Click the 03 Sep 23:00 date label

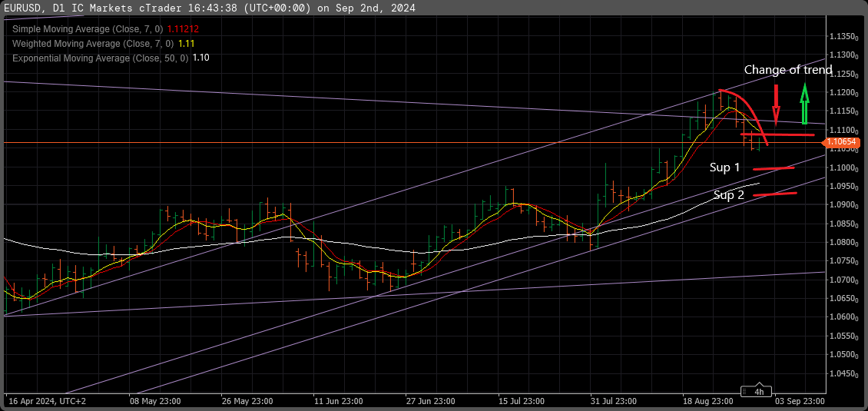(800, 401)
